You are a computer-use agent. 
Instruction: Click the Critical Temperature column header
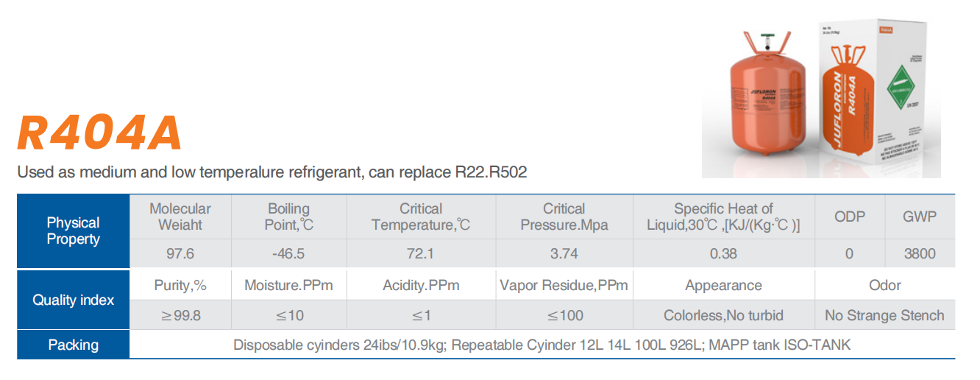point(420,217)
